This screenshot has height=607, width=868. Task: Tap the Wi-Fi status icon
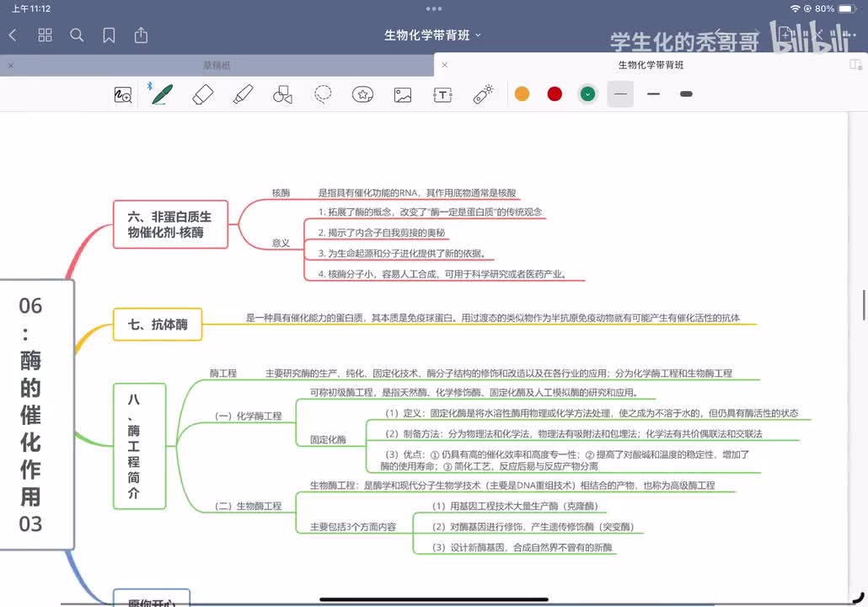[x=795, y=9]
